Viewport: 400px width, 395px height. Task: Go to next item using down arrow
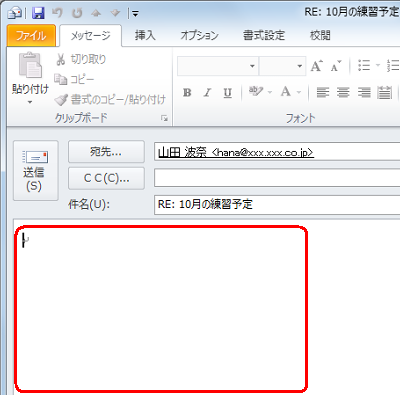115,13
